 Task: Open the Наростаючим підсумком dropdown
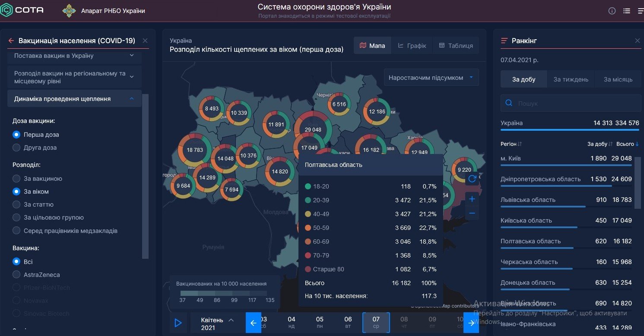tap(431, 78)
